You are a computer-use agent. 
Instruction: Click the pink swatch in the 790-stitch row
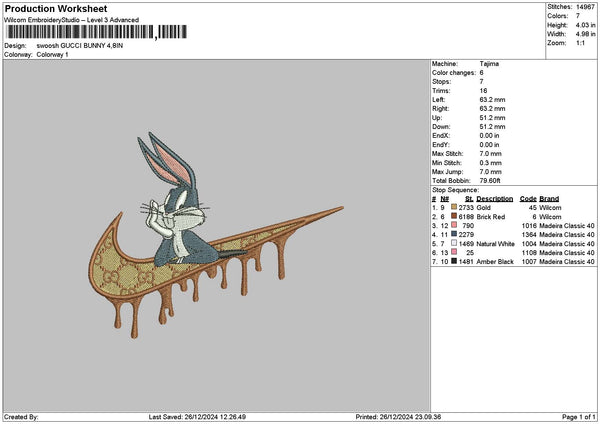tap(454, 225)
